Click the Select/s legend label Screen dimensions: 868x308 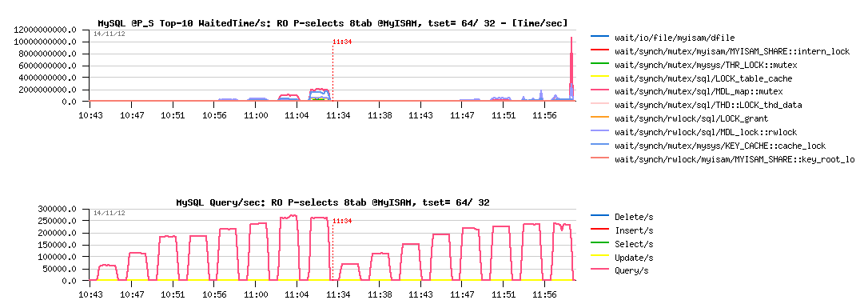634,244
